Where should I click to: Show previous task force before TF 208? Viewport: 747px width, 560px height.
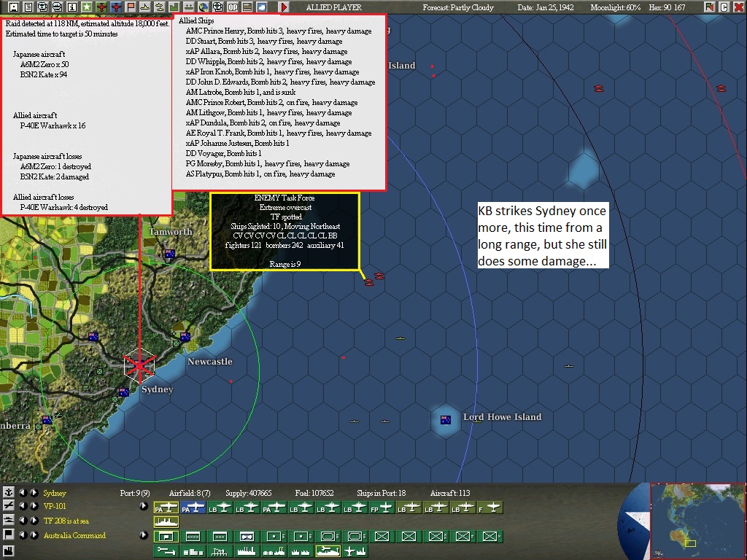[23, 520]
